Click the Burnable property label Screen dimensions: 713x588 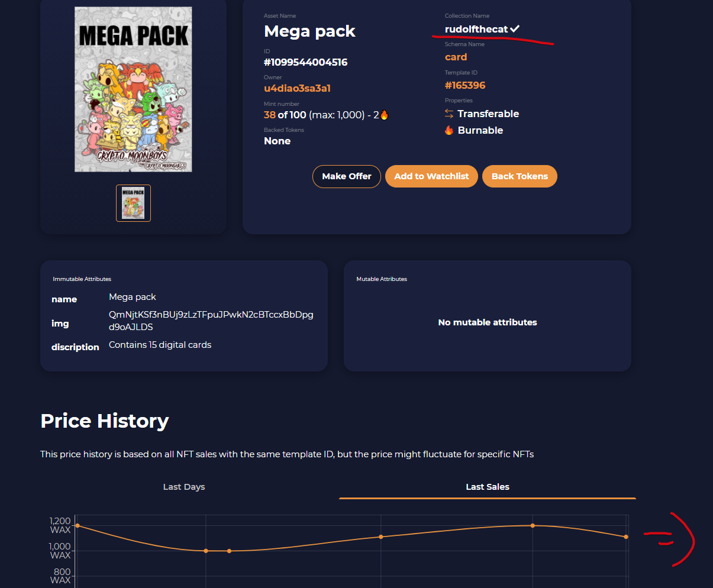[480, 130]
